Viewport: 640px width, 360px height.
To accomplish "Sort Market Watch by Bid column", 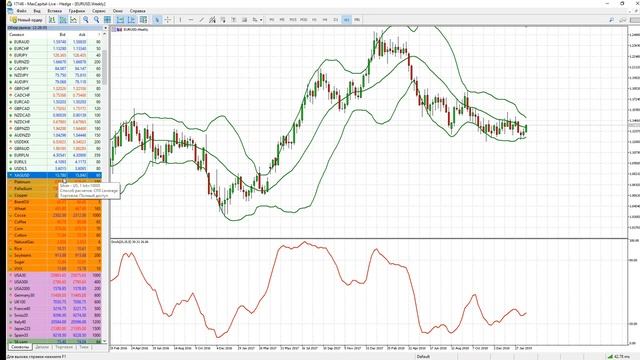I will tap(62, 35).
